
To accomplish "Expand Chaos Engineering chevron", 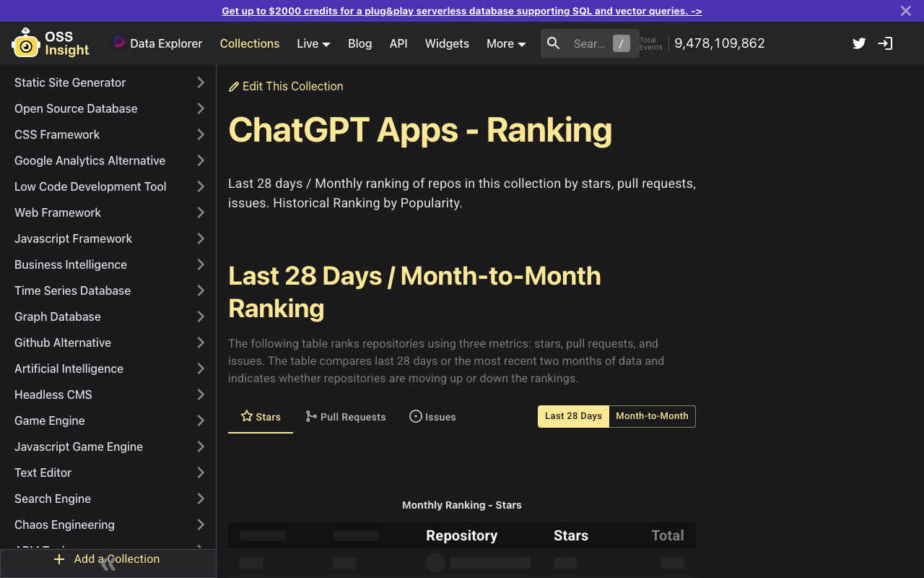I will pyautogui.click(x=201, y=525).
